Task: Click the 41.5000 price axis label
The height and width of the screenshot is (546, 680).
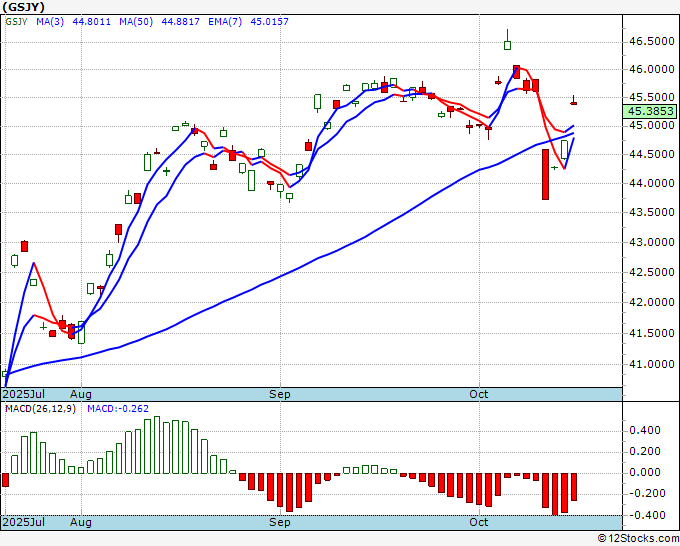Action: pyautogui.click(x=652, y=333)
